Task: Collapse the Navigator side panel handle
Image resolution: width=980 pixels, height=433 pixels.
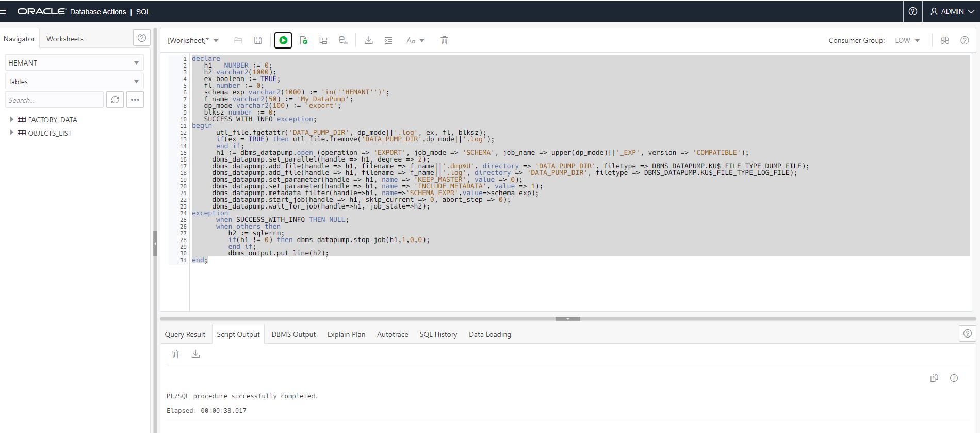Action: click(155, 244)
